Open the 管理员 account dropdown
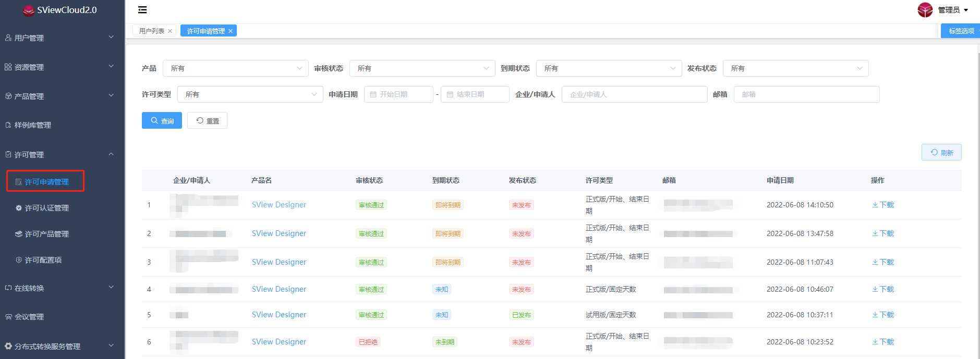Viewport: 980px width, 359px height. point(953,10)
